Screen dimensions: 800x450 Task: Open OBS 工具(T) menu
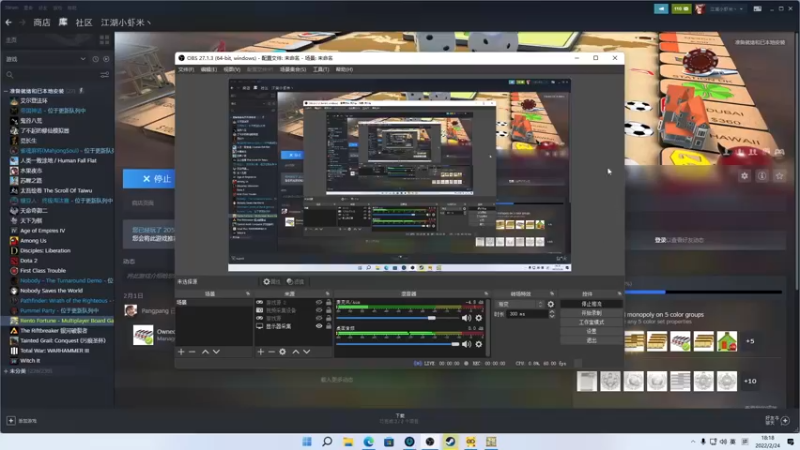[x=321, y=69]
